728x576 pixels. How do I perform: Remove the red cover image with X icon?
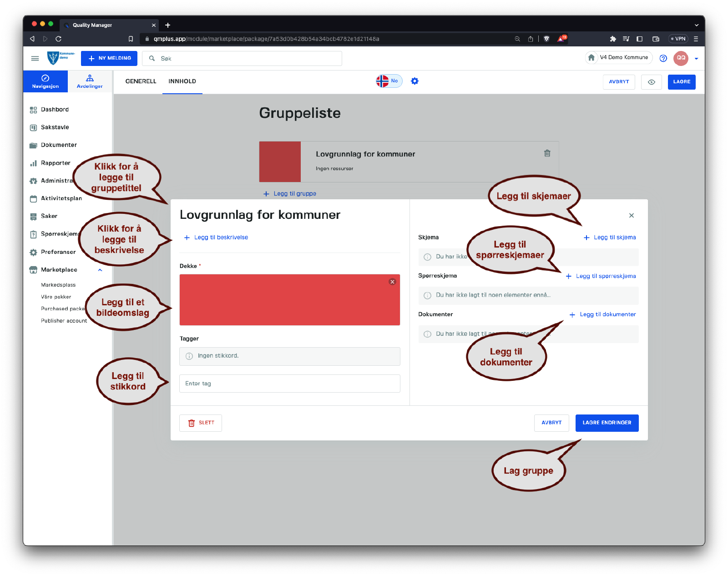coord(392,282)
